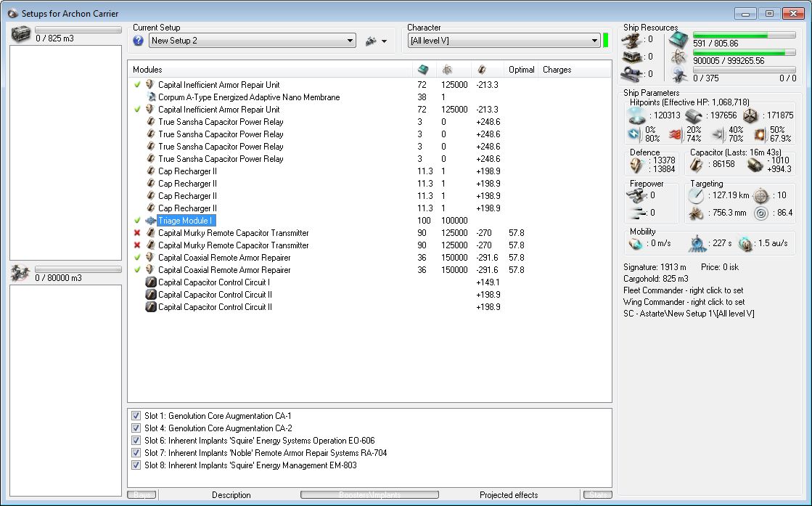Click the calibration icon in Ship Resources

(x=631, y=75)
